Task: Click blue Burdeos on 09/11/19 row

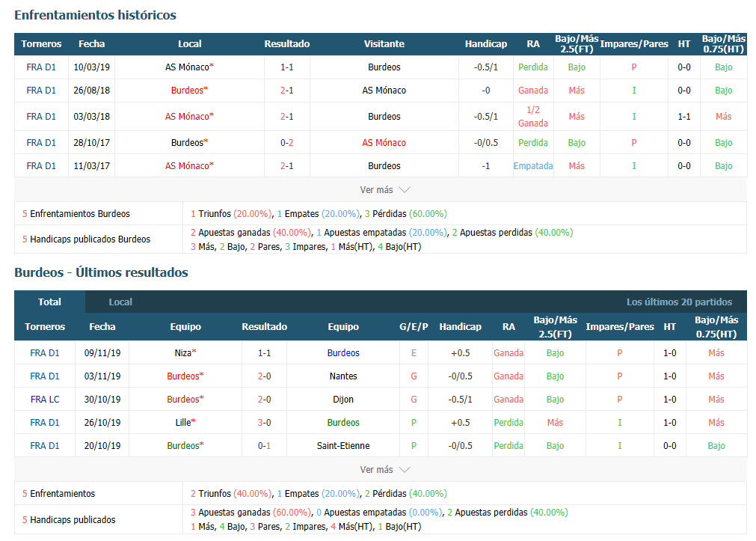Action: coord(342,352)
